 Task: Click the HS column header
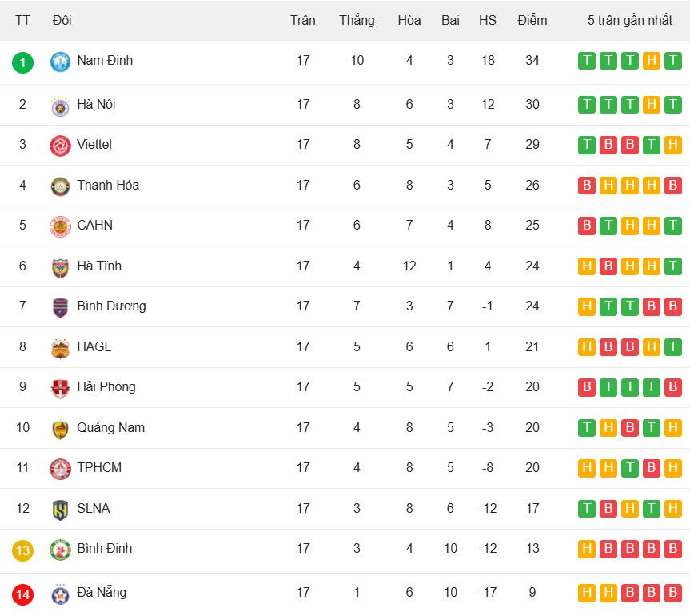[x=488, y=20]
